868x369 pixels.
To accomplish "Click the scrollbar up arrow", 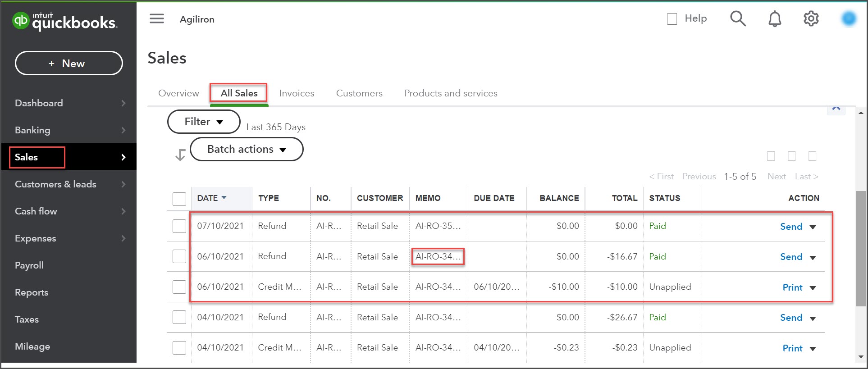I will 861,113.
